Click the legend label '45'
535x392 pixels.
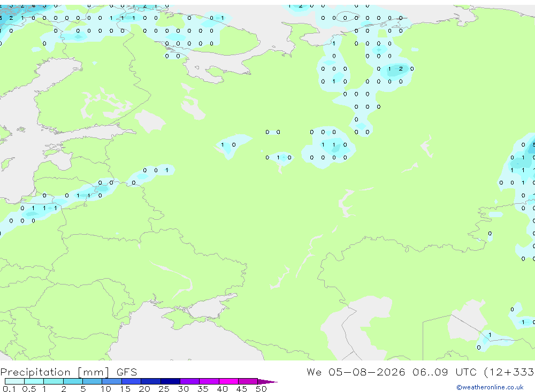[x=242, y=389]
